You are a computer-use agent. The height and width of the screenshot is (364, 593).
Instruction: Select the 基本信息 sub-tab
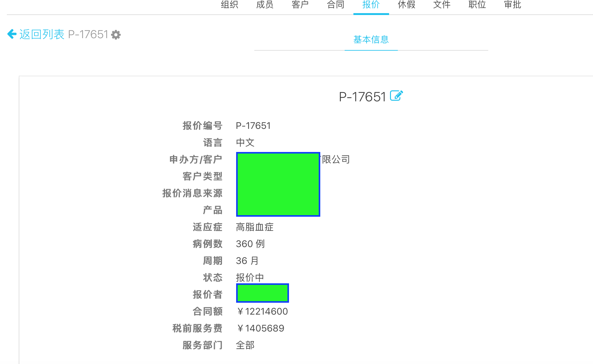click(371, 40)
